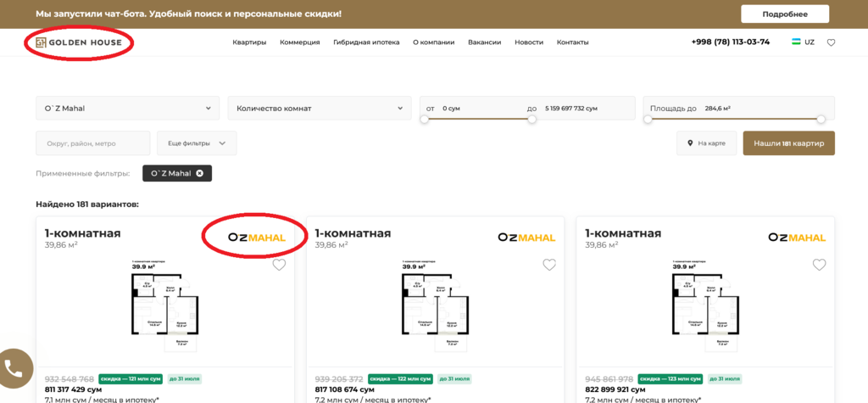Open the Количество комнат dropdown
Image resolution: width=868 pixels, height=403 pixels.
coord(319,109)
